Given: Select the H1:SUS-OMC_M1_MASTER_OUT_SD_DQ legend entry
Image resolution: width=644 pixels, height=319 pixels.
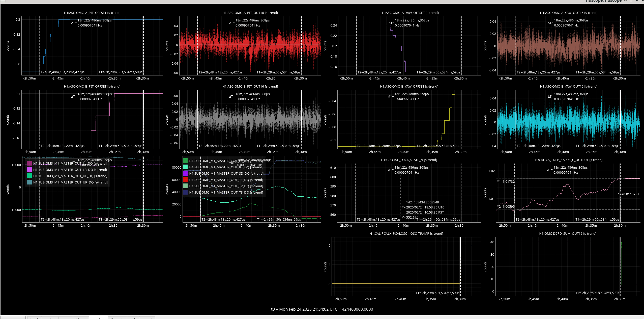Looking at the screenshot, I should (x=226, y=173).
